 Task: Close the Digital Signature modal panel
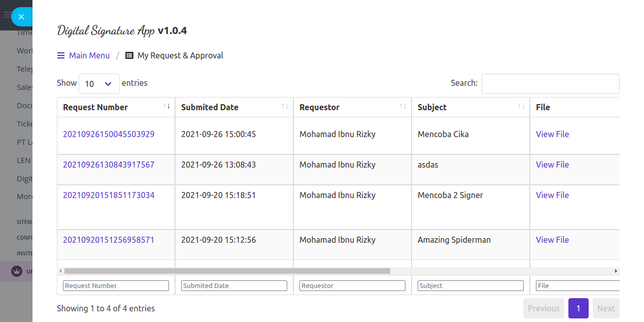[21, 17]
